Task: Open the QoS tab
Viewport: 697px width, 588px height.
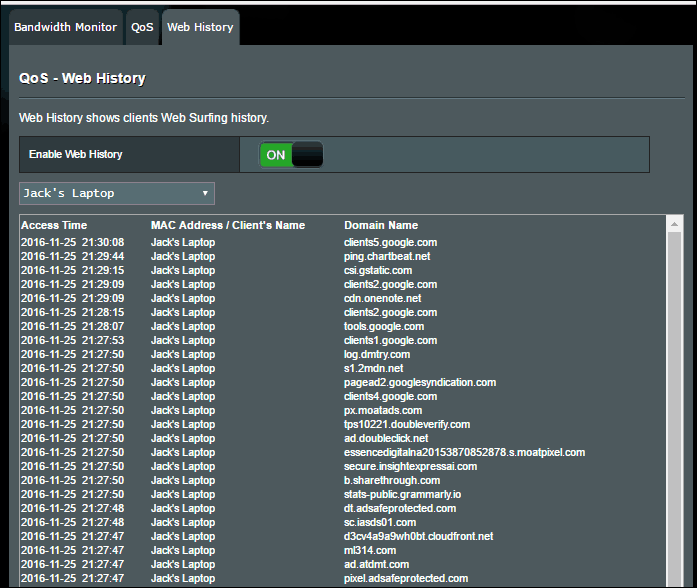Action: (x=142, y=27)
